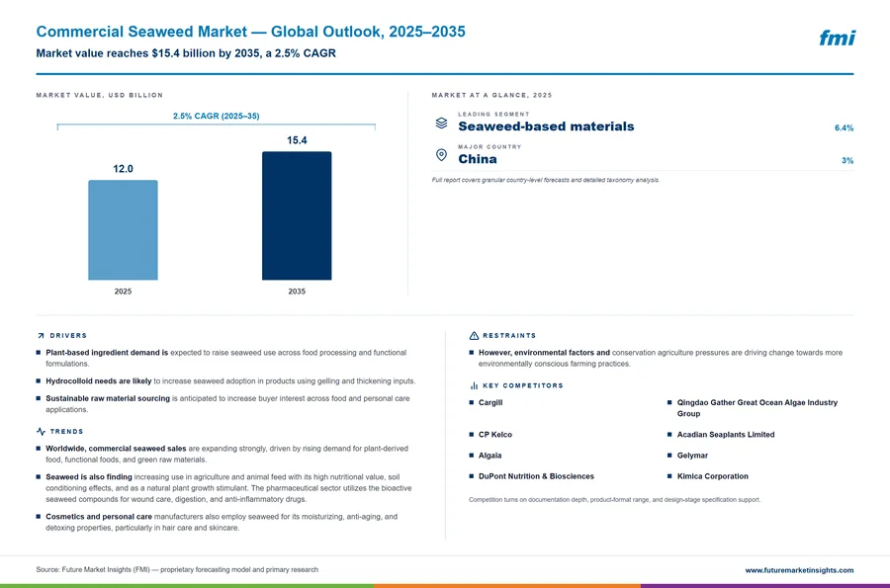890x588 pixels.
Task: Click the Seaweed-based materials segment text
Action: click(546, 126)
